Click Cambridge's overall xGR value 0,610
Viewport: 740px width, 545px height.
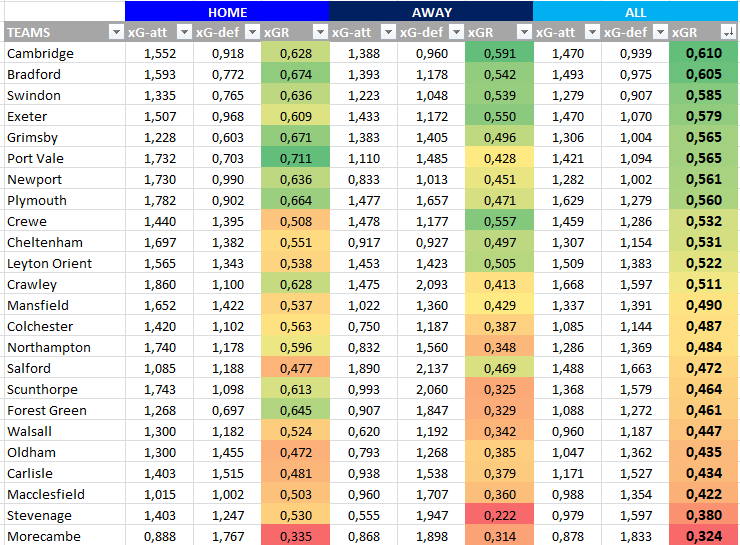[x=703, y=53]
